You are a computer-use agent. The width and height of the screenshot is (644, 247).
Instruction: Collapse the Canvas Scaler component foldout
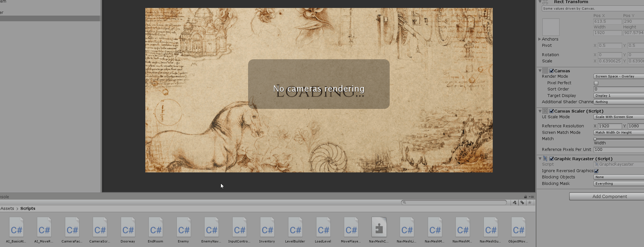coord(540,111)
